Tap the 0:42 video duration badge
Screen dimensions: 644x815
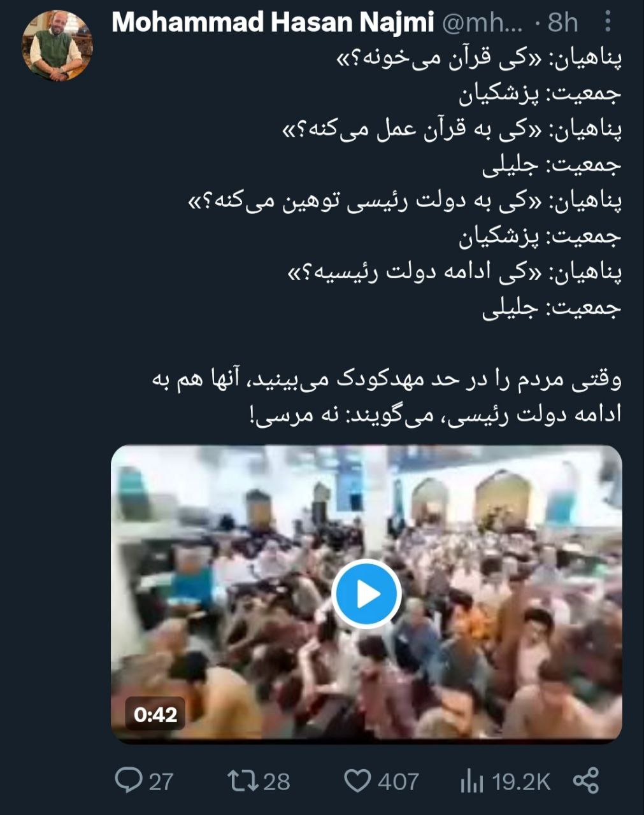click(x=155, y=714)
